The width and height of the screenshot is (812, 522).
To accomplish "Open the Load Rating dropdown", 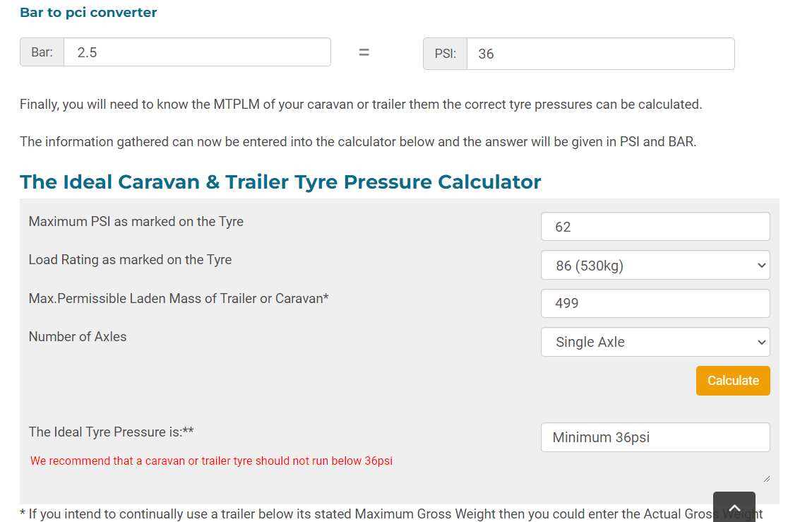I will 655,266.
